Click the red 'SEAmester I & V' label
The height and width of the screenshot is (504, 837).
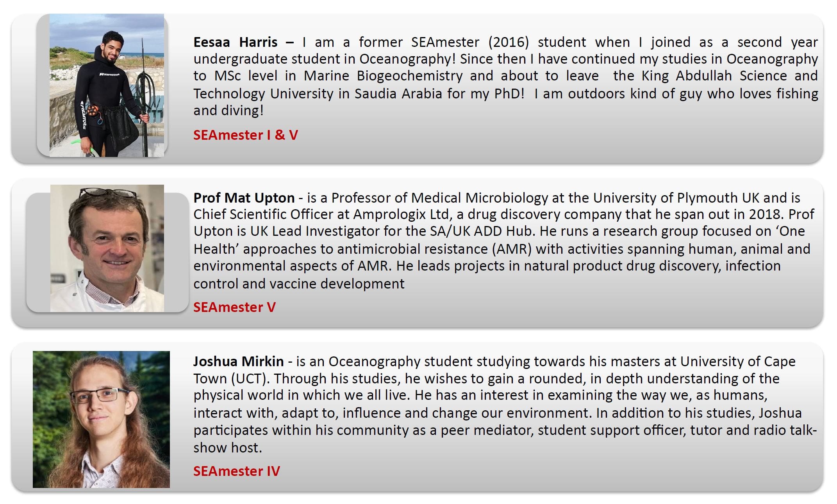[245, 135]
